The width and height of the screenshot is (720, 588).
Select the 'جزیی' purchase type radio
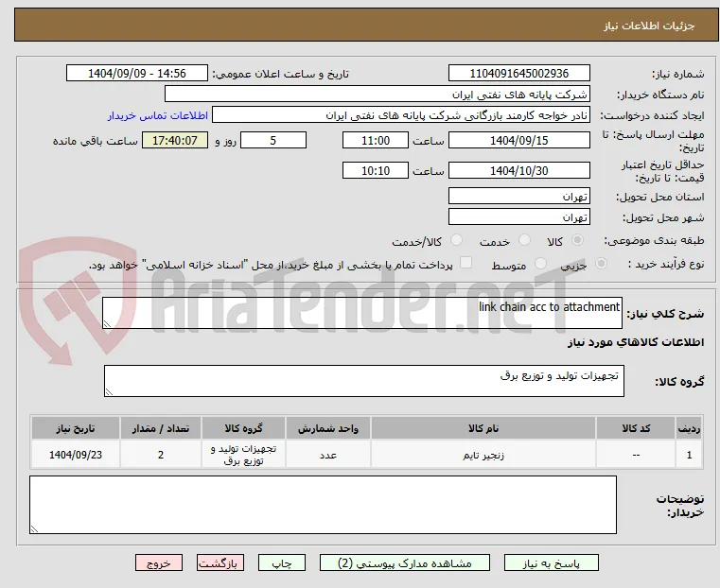601,263
